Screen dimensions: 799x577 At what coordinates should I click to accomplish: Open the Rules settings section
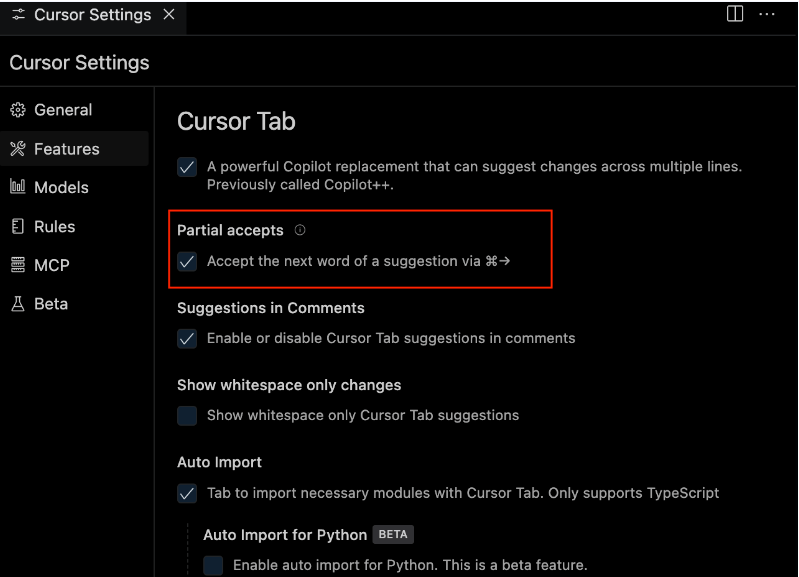(74, 226)
